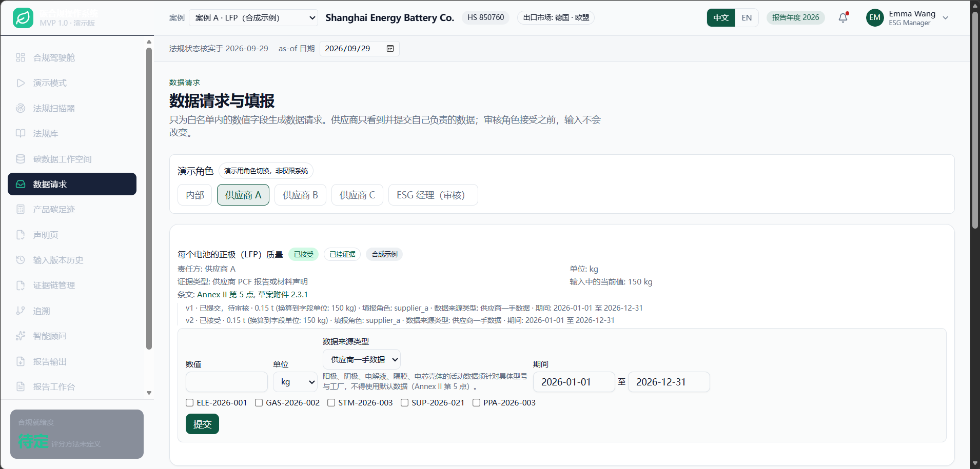
Task: Open notifications bell icon
Action: coord(843,18)
